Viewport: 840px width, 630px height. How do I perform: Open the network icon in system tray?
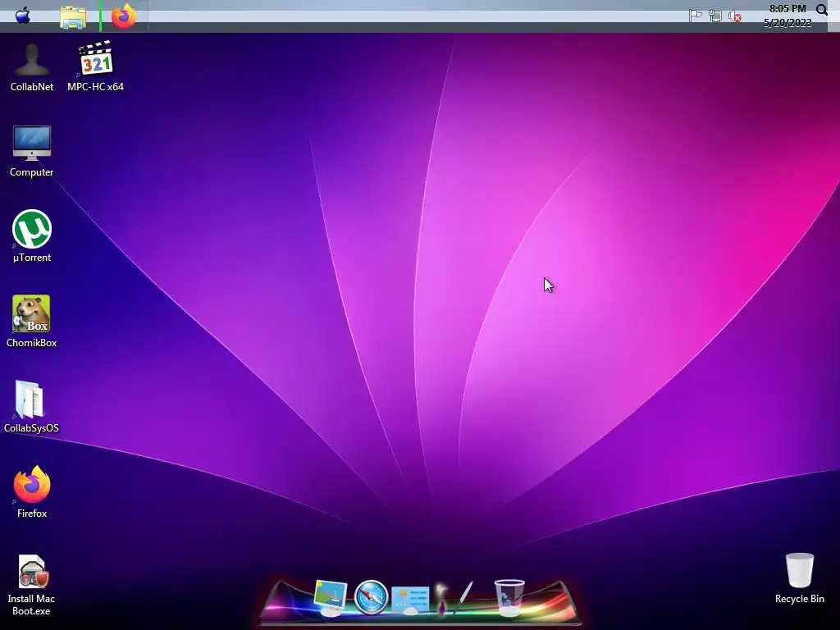click(x=714, y=16)
